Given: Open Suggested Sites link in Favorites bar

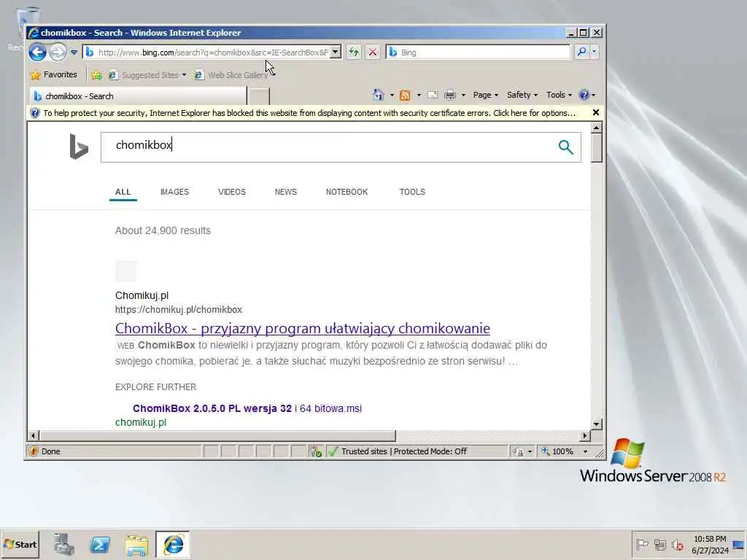Looking at the screenshot, I should pos(147,75).
